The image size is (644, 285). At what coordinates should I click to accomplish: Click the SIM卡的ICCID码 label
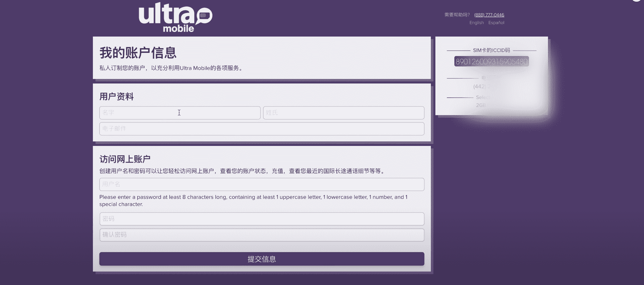491,50
